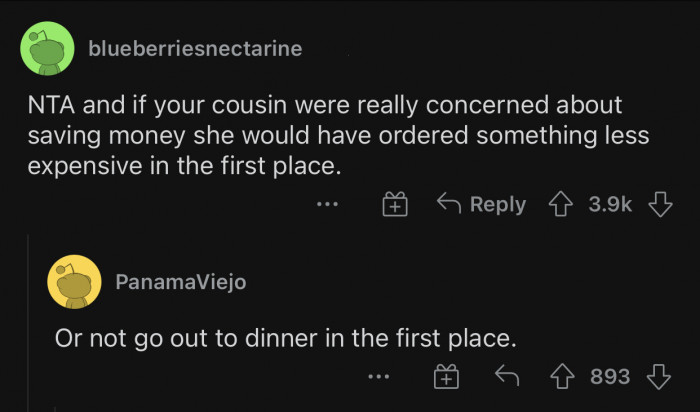The height and width of the screenshot is (412, 700).
Task: Give an award to blueberriesnectarine's comment
Action: coord(395,205)
